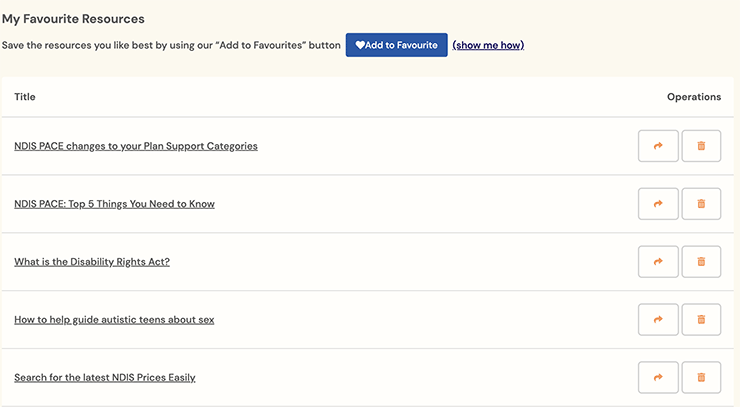Open the show me how link
This screenshot has height=407, width=740.
pos(488,45)
